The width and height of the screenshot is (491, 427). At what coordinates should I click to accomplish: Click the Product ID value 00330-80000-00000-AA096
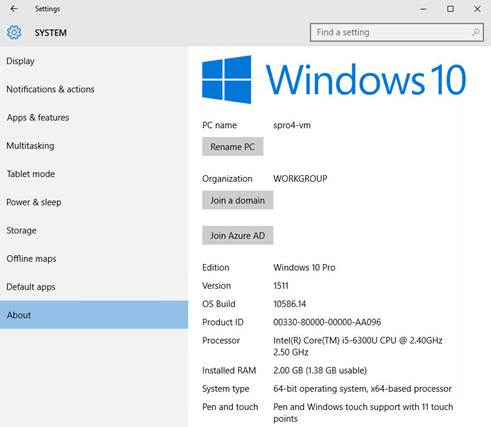pyautogui.click(x=327, y=322)
